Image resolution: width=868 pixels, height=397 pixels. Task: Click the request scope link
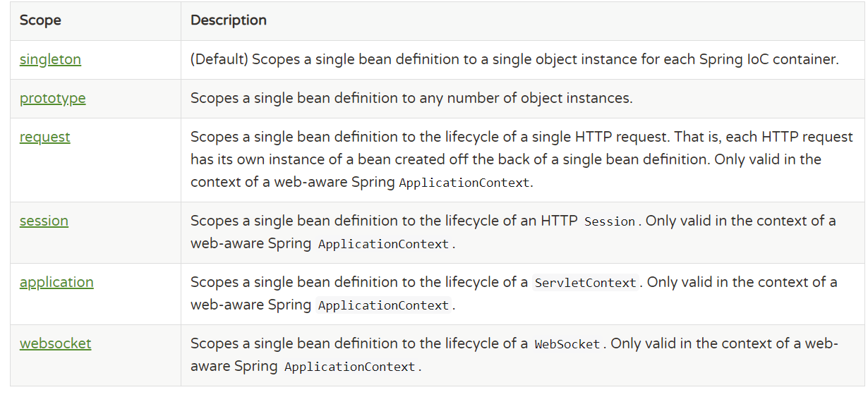tap(44, 138)
